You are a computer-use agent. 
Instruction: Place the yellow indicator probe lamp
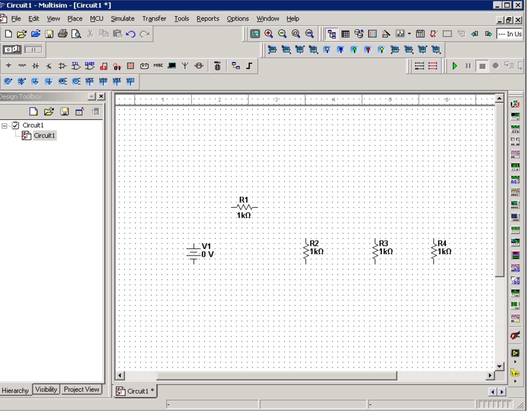tap(381, 50)
